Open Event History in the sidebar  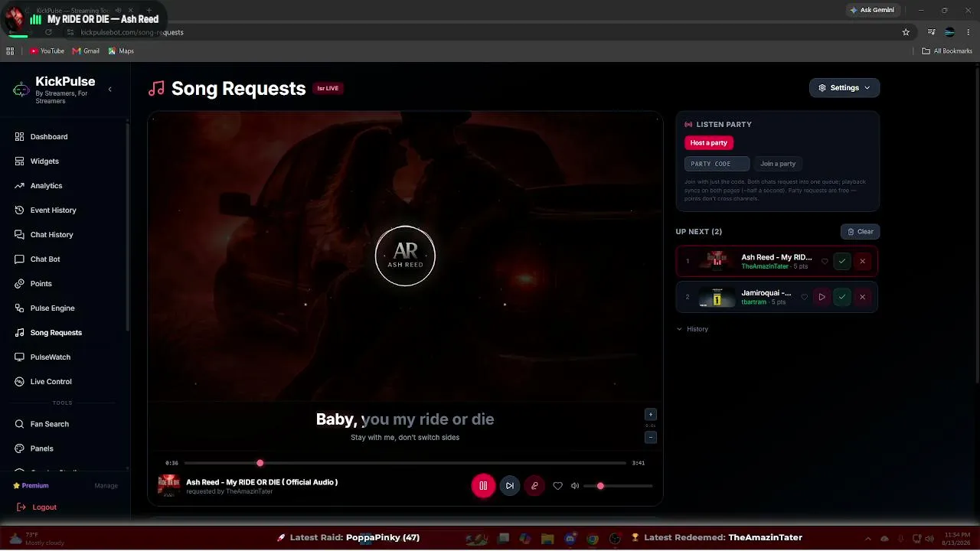point(53,210)
